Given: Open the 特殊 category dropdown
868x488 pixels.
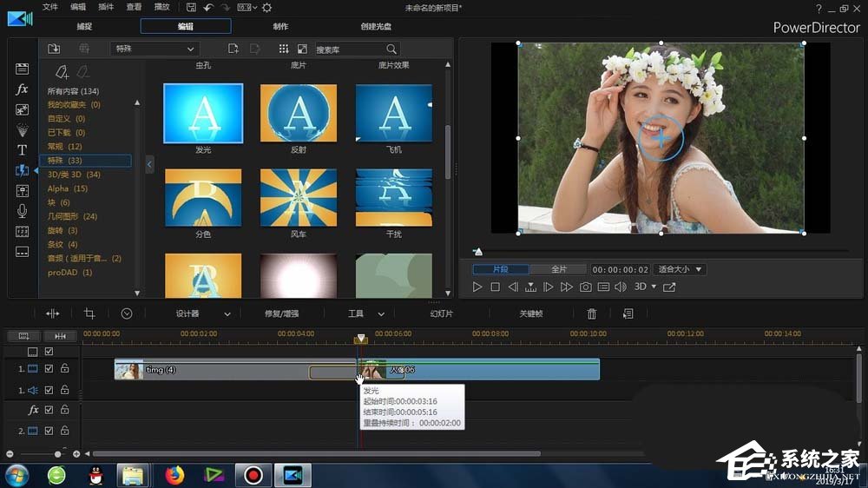Looking at the screenshot, I should pyautogui.click(x=155, y=49).
